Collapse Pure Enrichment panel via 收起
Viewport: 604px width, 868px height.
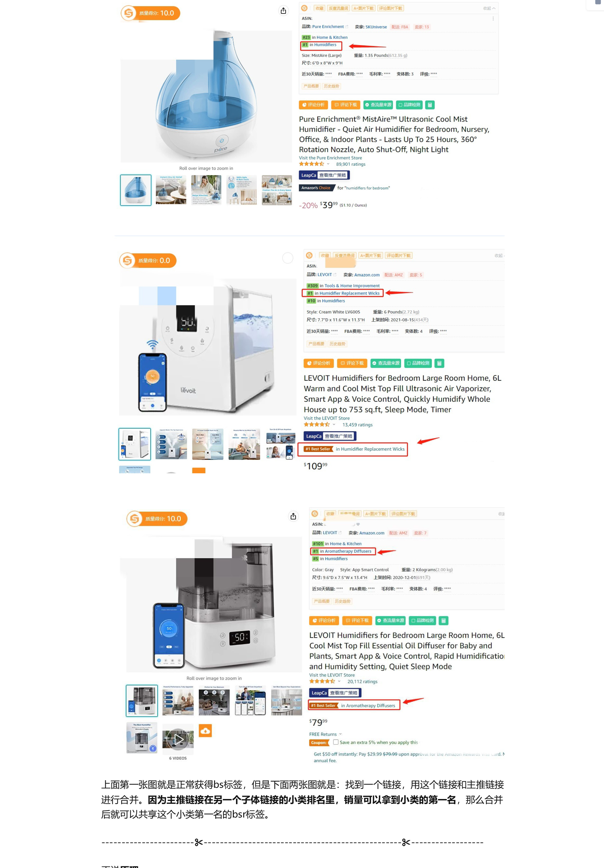(489, 8)
